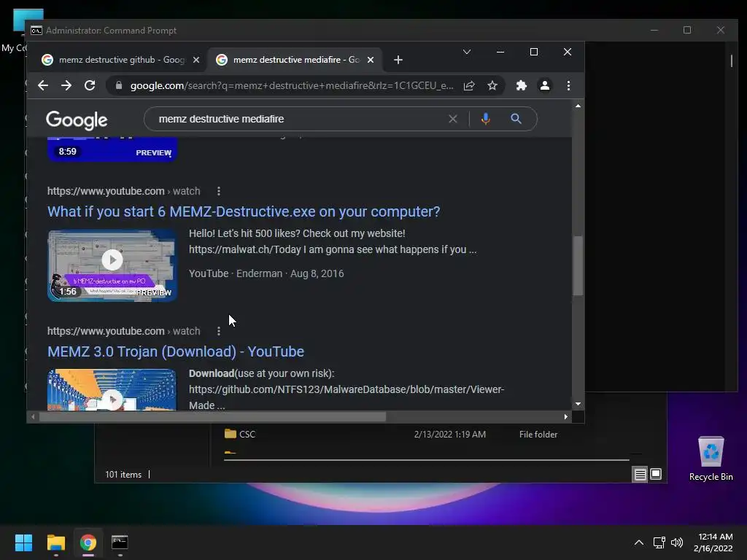Reload the current Google search page
This screenshot has width=747, height=560.
pyautogui.click(x=90, y=86)
